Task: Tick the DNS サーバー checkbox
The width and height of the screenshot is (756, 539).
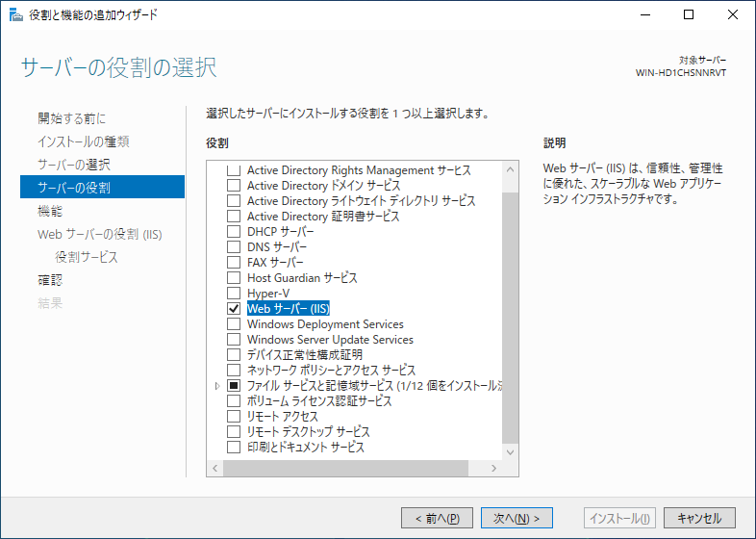Action: [x=234, y=247]
